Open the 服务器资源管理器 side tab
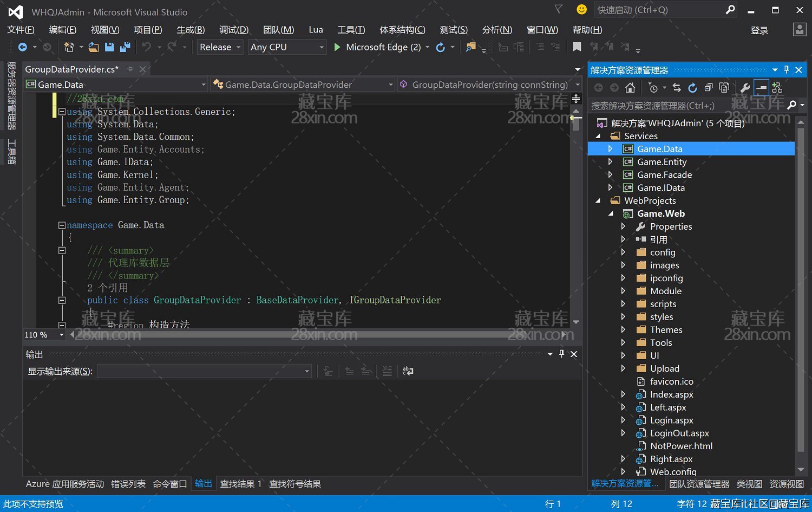 pyautogui.click(x=11, y=95)
